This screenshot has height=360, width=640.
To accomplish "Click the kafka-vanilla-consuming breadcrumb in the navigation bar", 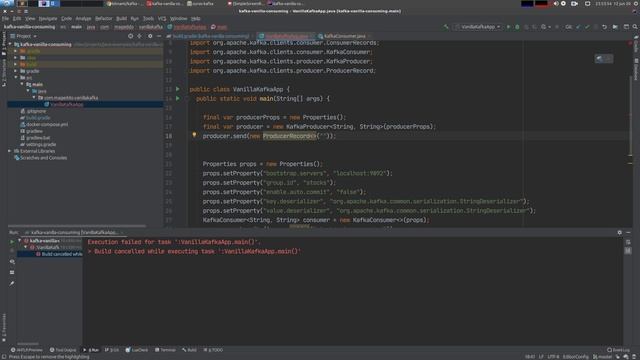I will 29,27.
